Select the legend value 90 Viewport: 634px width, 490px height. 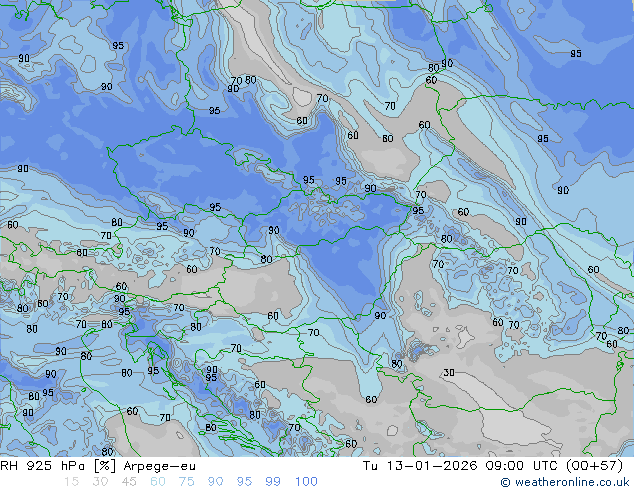coord(215,482)
